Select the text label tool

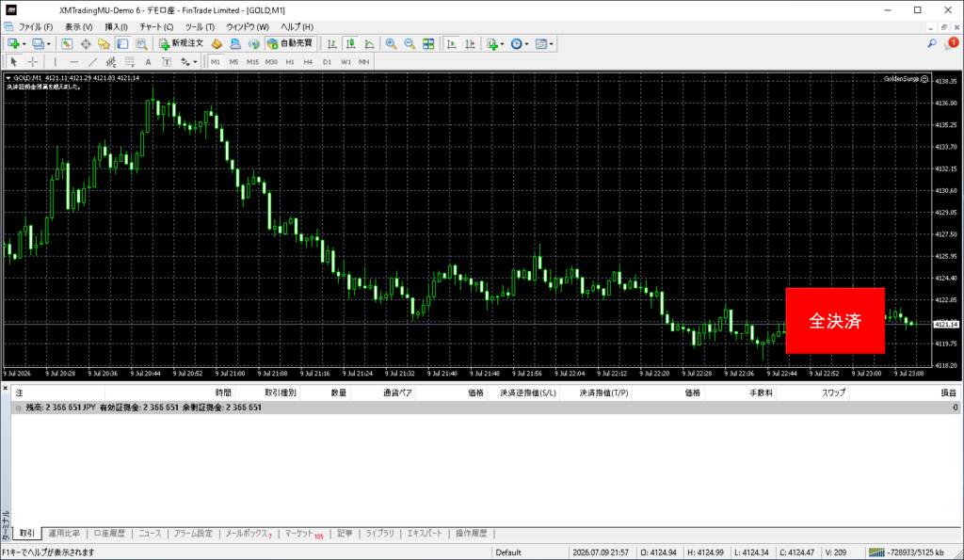[148, 61]
